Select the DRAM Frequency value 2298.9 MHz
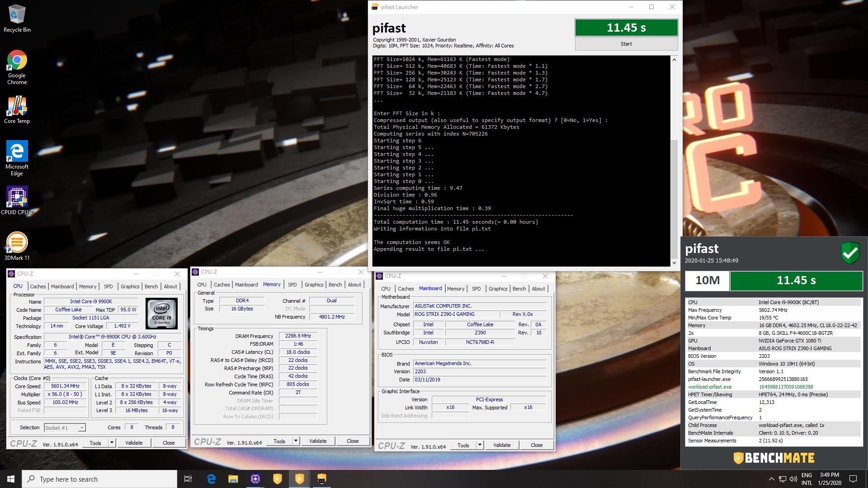This screenshot has width=868, height=488. pyautogui.click(x=298, y=336)
